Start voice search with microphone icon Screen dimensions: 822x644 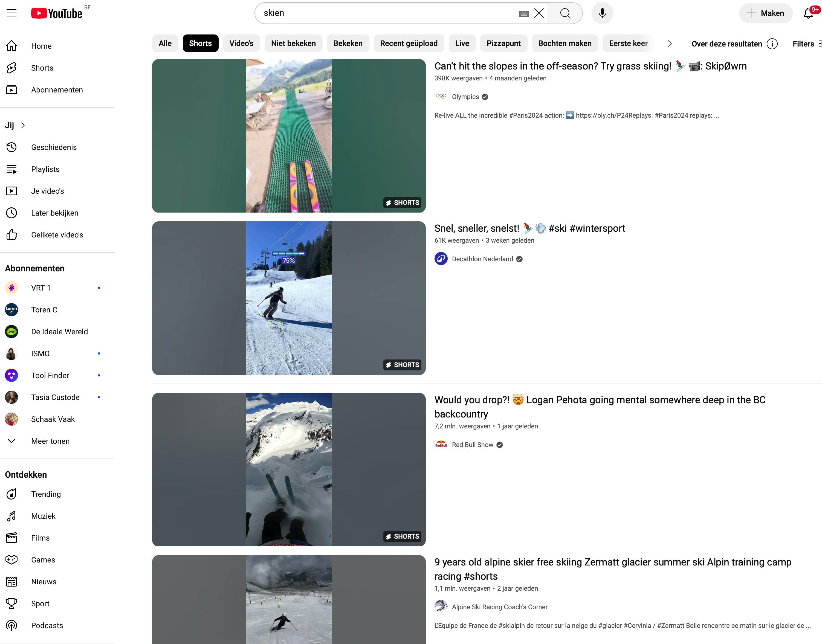pos(602,13)
